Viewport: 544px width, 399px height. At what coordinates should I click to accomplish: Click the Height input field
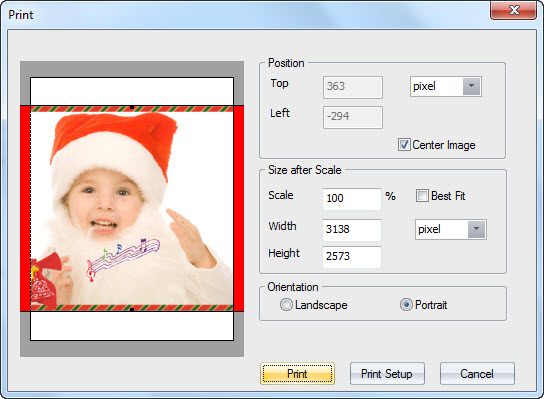tap(352, 257)
